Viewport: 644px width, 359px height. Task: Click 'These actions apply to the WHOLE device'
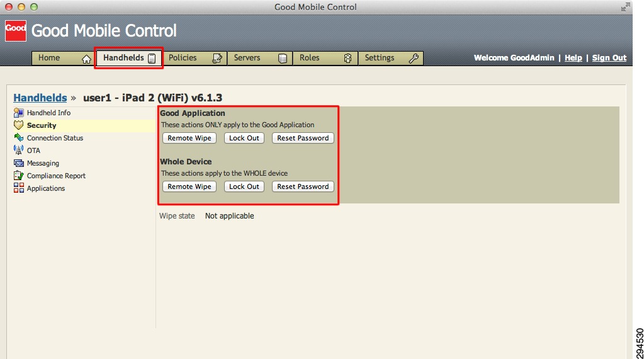pyautogui.click(x=224, y=173)
